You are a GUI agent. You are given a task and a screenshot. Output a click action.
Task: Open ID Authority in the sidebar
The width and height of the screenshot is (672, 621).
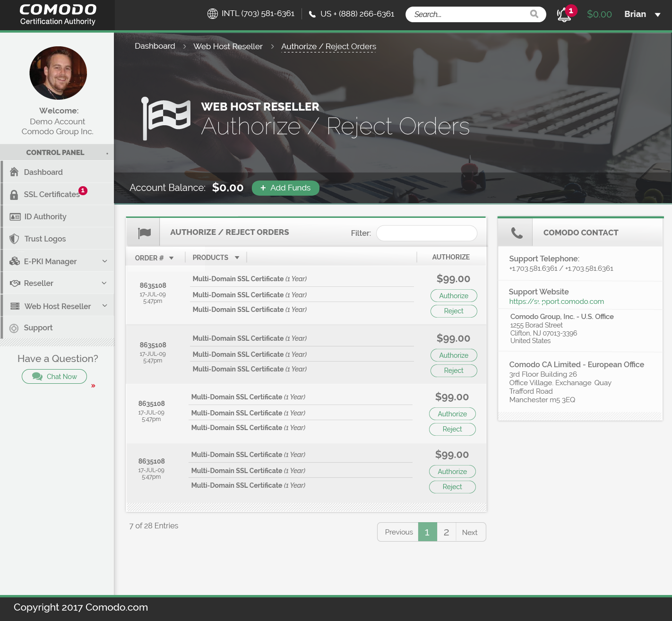[x=57, y=216]
